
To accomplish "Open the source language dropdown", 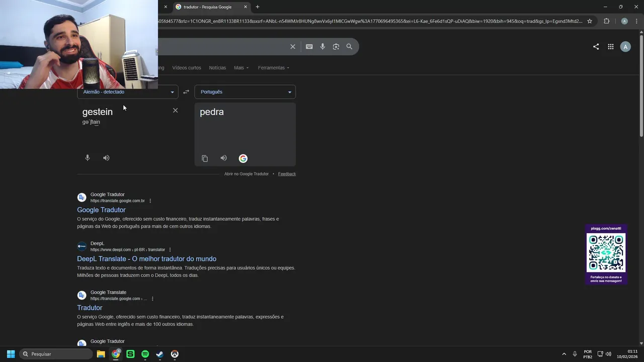I will (x=127, y=92).
